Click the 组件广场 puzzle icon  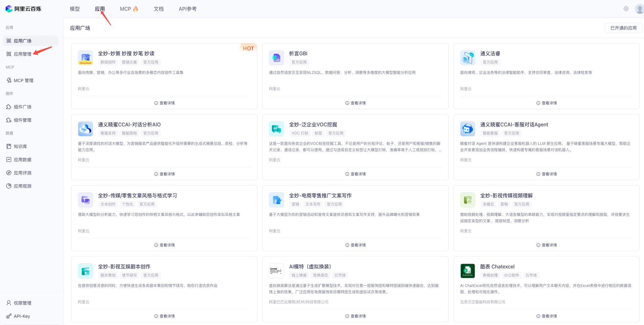coord(9,107)
